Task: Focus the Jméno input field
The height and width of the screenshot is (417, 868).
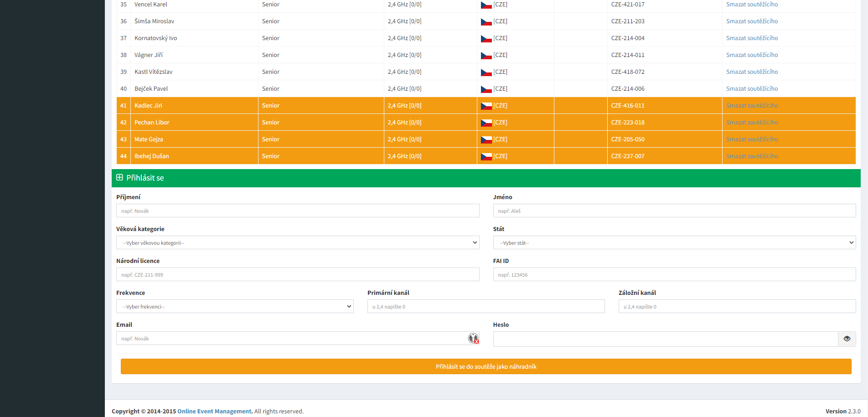Action: click(674, 211)
